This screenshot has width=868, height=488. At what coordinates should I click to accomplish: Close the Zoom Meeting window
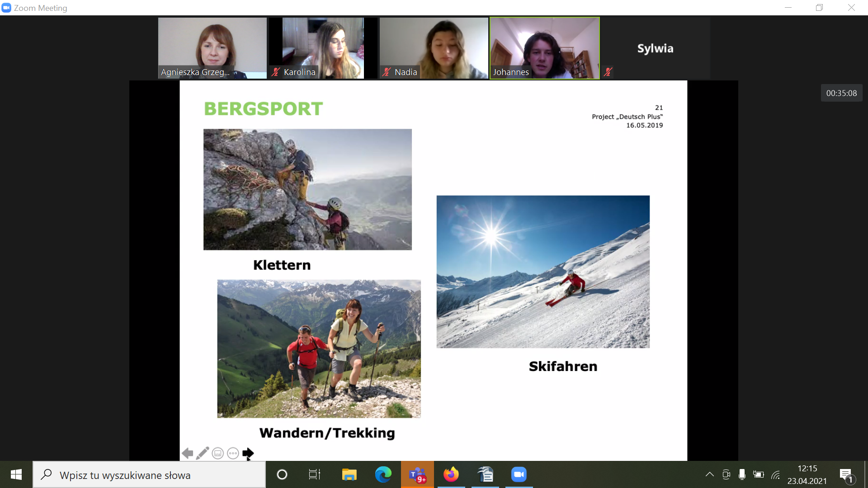pos(851,8)
